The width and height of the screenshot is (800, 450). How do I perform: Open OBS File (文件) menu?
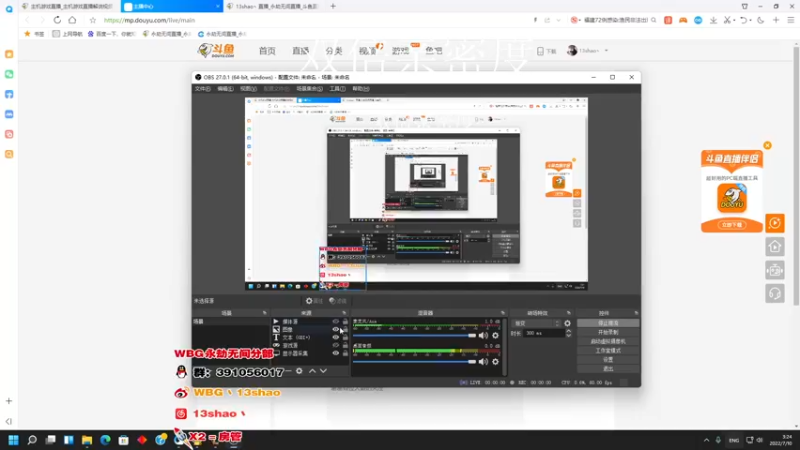[x=203, y=89]
